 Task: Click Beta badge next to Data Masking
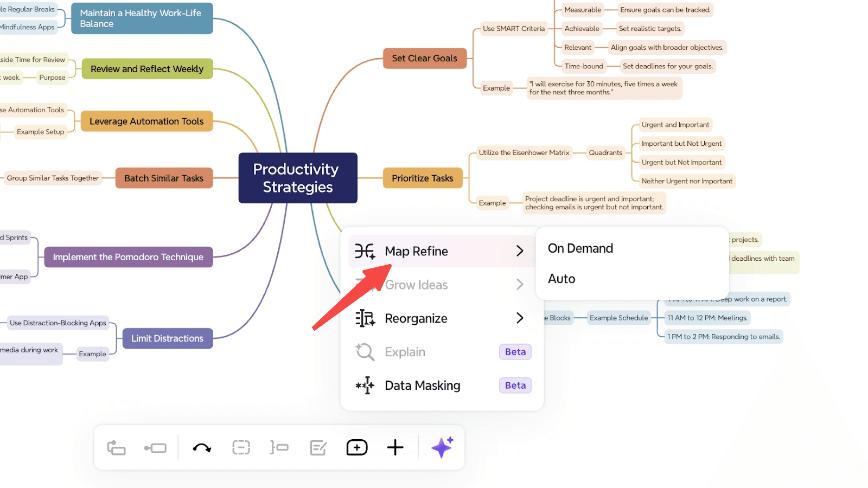point(515,386)
